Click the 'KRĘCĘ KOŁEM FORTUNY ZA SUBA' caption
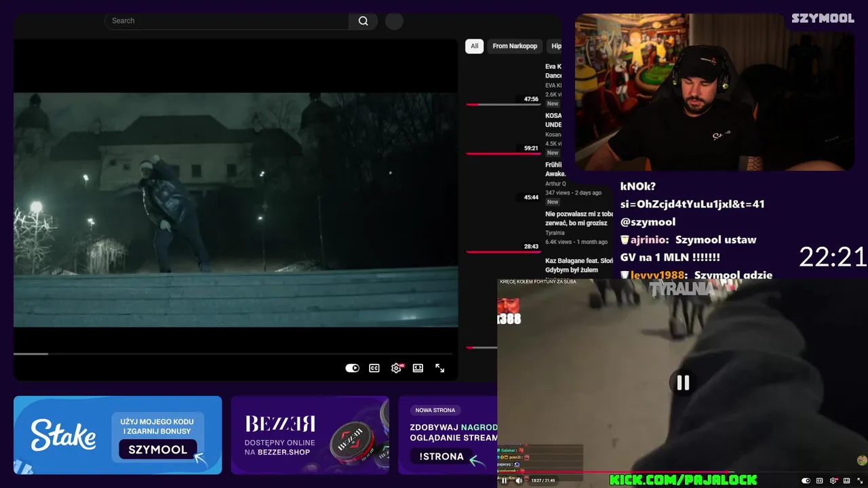The width and height of the screenshot is (868, 488). point(538,281)
